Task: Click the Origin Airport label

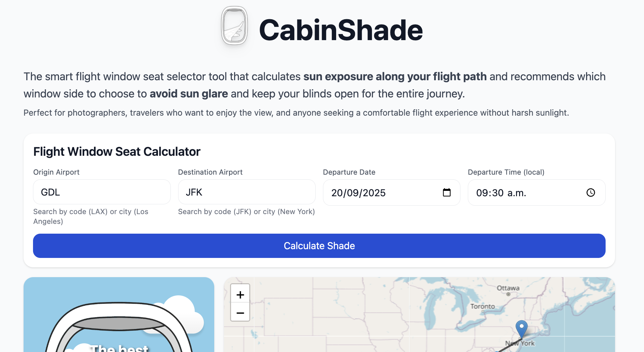Action: point(56,172)
